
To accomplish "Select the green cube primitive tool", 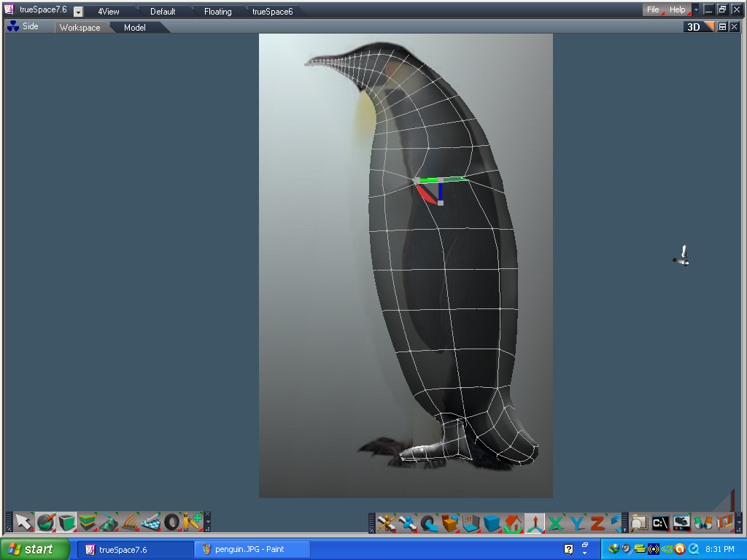I will (64, 521).
